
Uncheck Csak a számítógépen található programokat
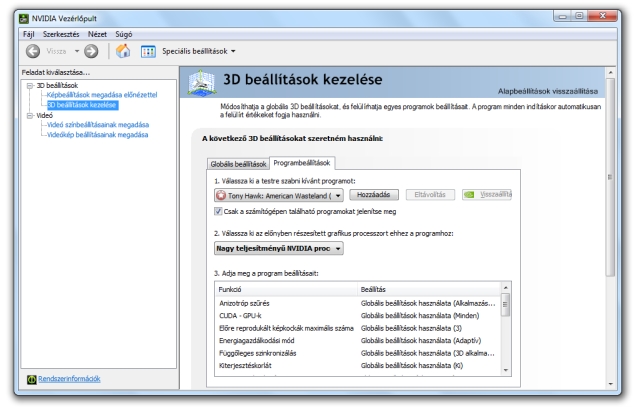pyautogui.click(x=218, y=211)
